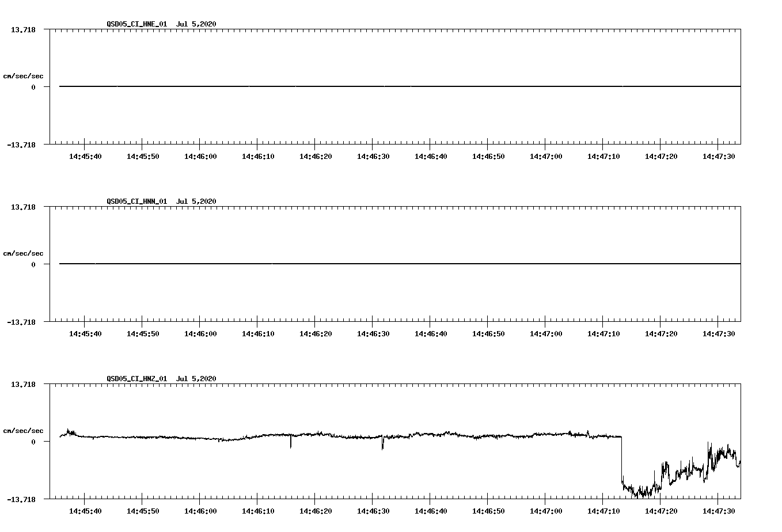This screenshot has height=532, width=782.
Task: Click the 14:46:30 time label under the HNE plot
Action: tap(373, 156)
